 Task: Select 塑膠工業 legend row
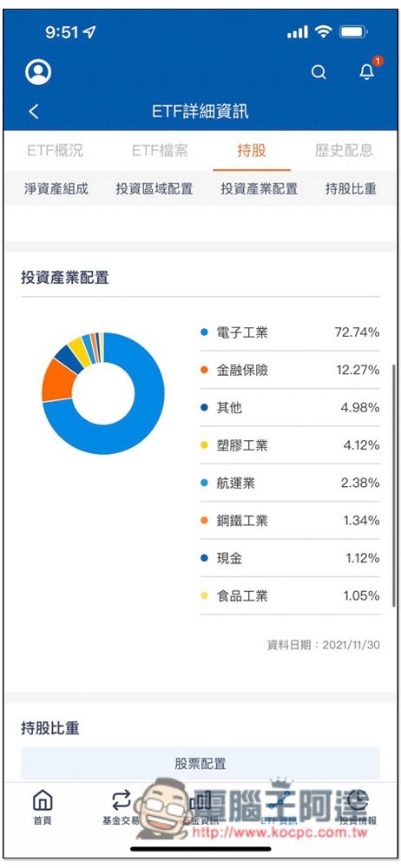pyautogui.click(x=290, y=445)
